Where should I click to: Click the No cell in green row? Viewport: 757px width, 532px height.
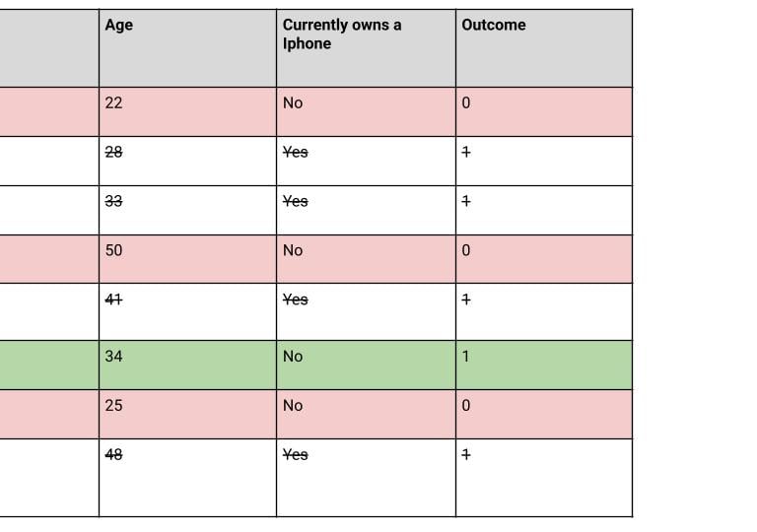click(366, 365)
